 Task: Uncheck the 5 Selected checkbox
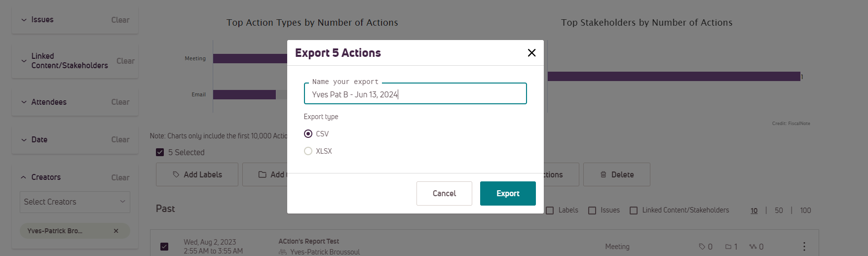click(160, 152)
